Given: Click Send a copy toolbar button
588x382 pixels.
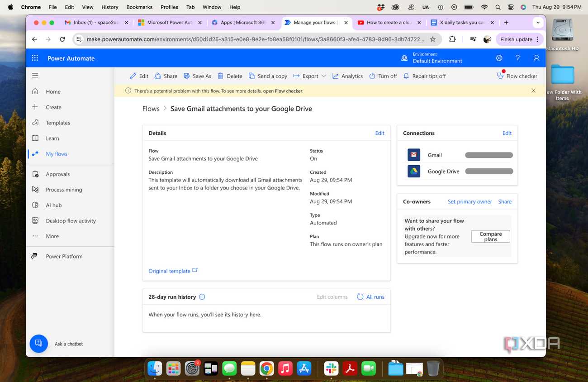Looking at the screenshot, I should [268, 76].
